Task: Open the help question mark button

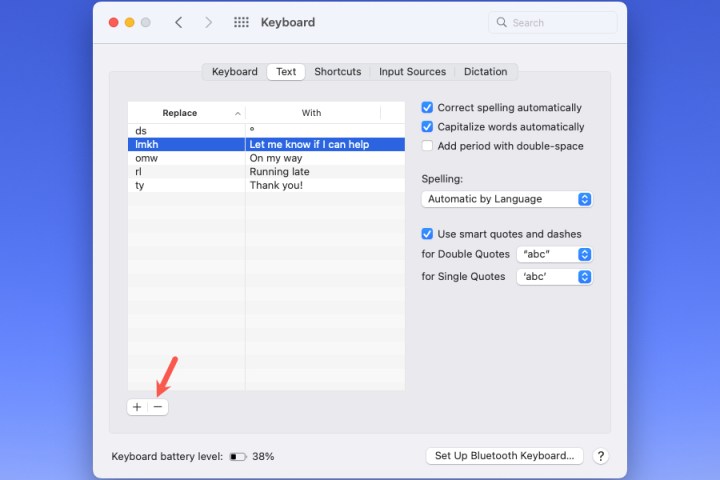Action: pyautogui.click(x=600, y=456)
